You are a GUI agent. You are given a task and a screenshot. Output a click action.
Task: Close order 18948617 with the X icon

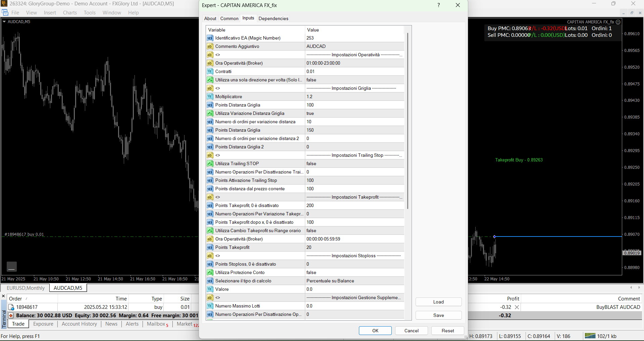[517, 307]
